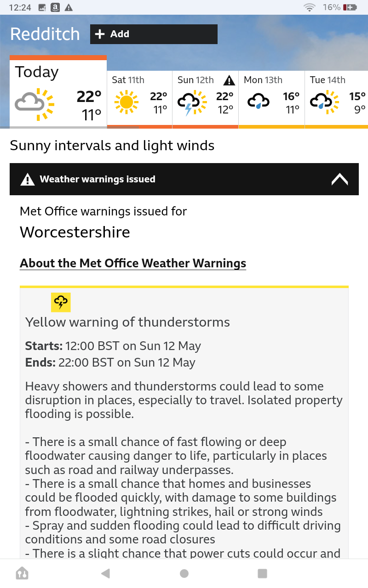Screen dimensions: 368x588
Task: Open About the Met Office Weather Warnings
Action: coord(133,263)
